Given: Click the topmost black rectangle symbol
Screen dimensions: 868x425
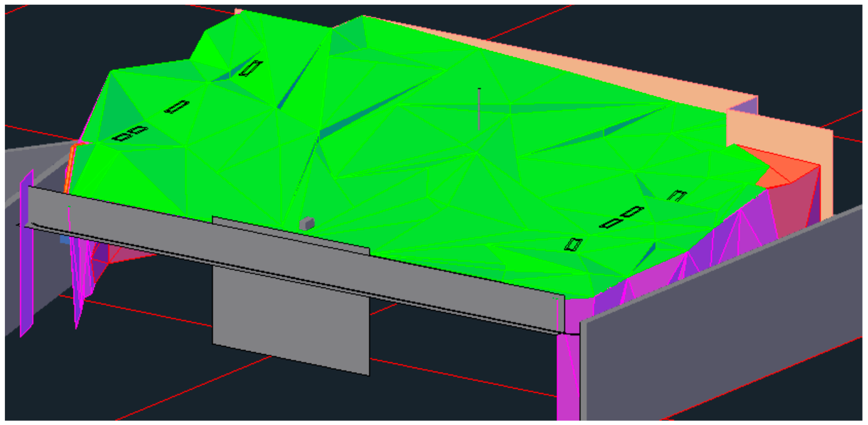Looking at the screenshot, I should (x=251, y=69).
